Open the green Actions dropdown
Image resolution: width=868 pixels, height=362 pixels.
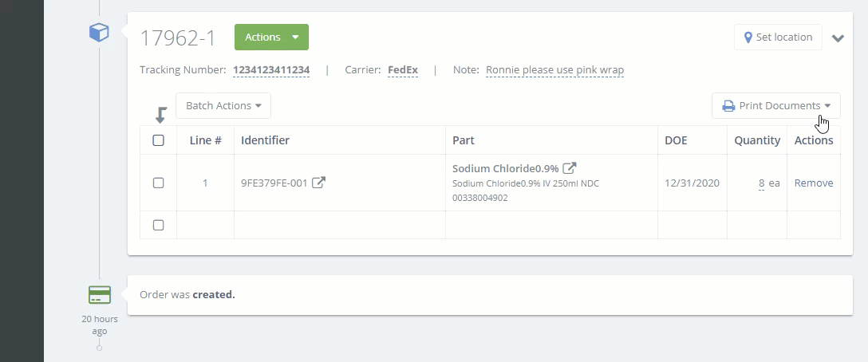(x=271, y=37)
